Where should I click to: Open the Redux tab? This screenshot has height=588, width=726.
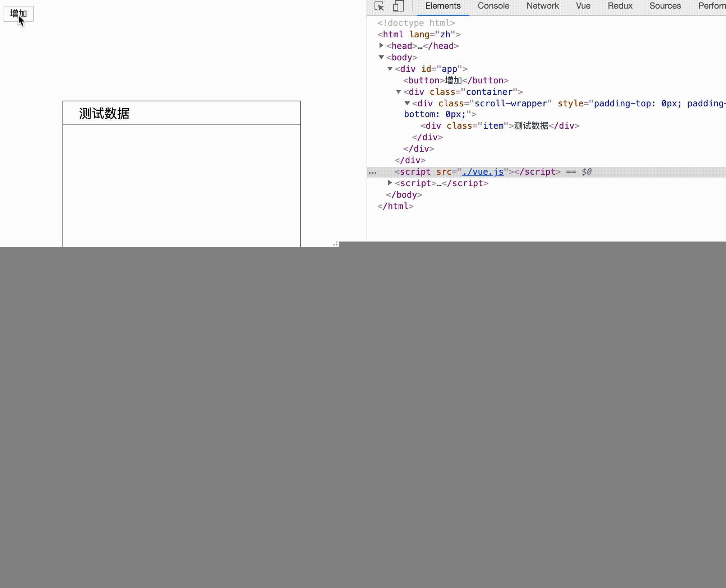click(620, 6)
